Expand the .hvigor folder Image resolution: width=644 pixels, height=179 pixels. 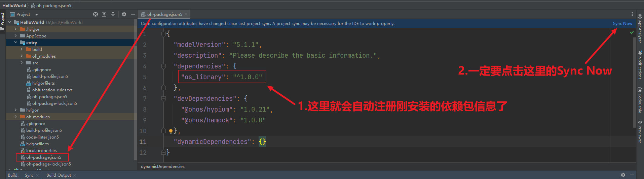(15, 29)
